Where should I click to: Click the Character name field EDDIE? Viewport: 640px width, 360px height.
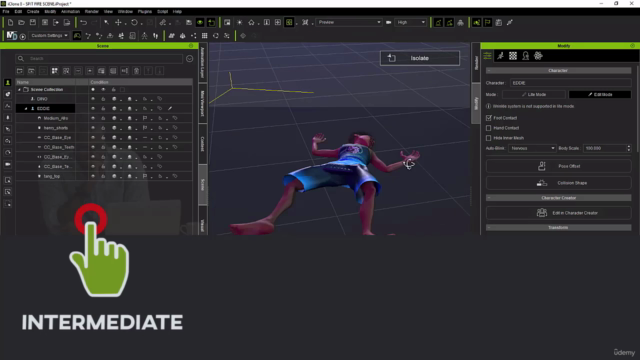(x=571, y=83)
